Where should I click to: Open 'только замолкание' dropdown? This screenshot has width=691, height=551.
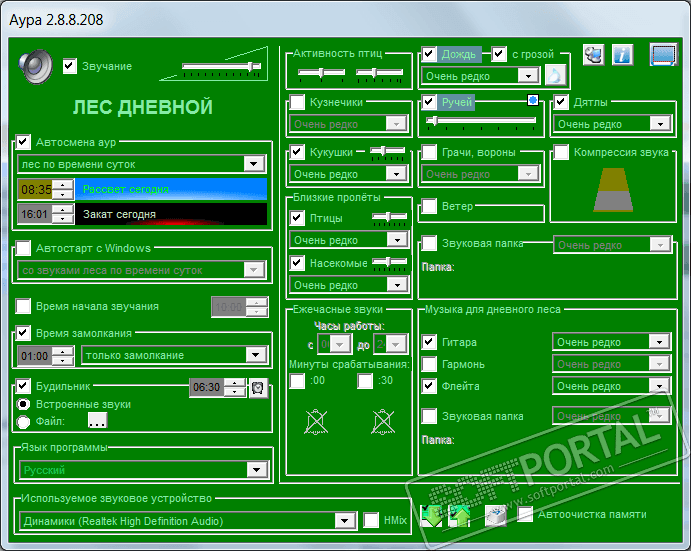click(x=174, y=355)
